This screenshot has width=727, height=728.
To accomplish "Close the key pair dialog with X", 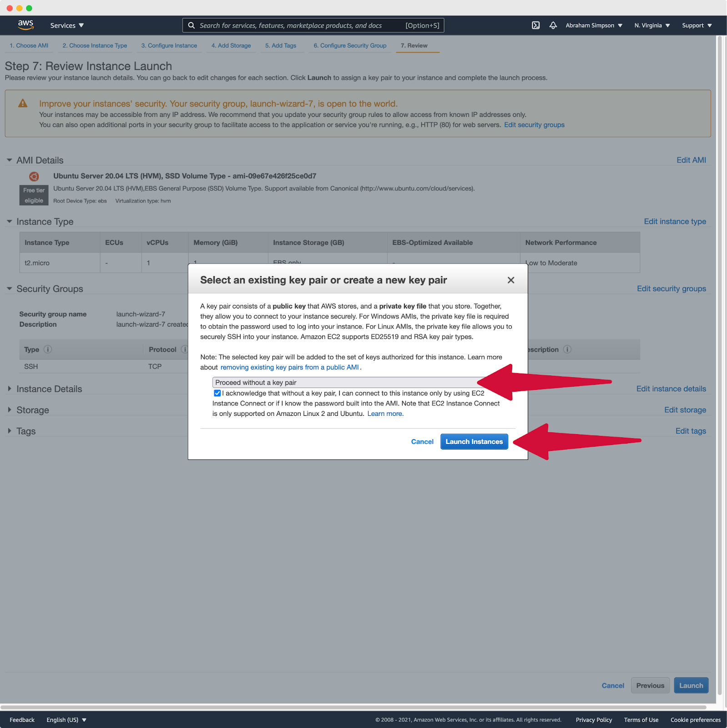I will tap(511, 280).
